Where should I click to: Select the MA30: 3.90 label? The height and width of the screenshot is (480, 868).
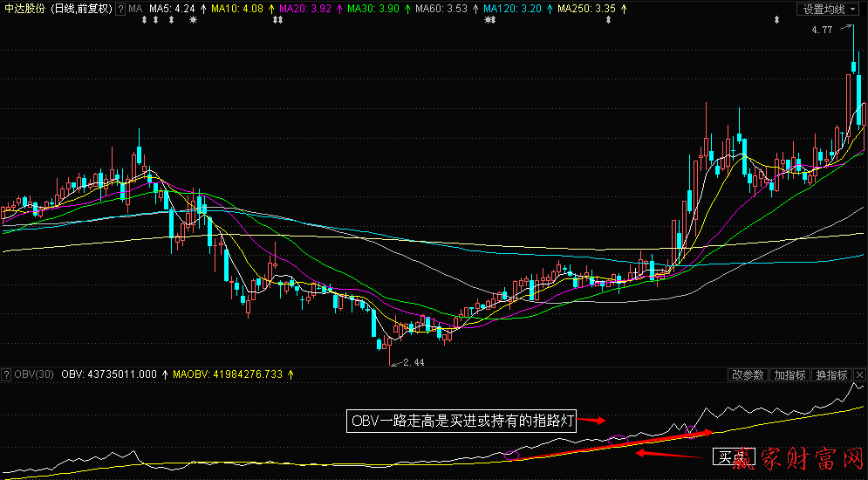pos(373,9)
